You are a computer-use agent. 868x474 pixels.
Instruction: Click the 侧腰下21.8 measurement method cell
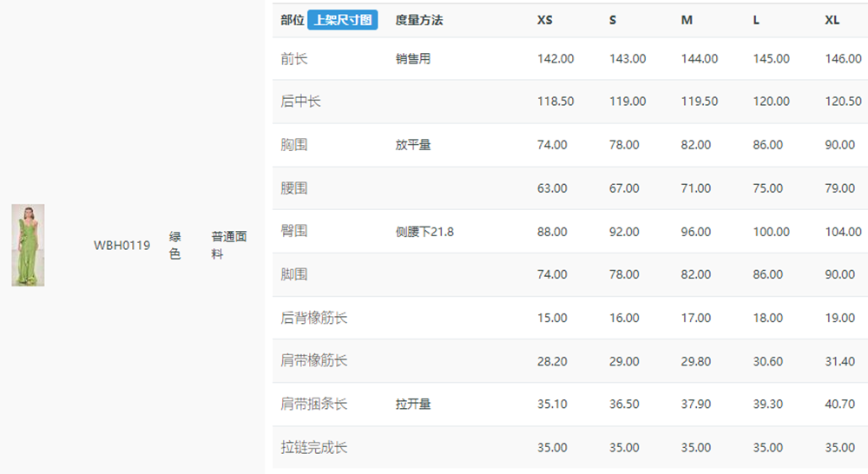pyautogui.click(x=424, y=232)
